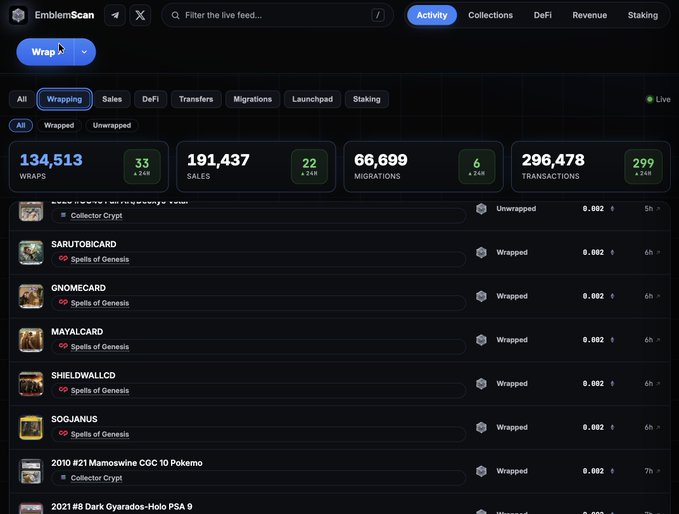Filter feed by Transfers

(x=196, y=99)
